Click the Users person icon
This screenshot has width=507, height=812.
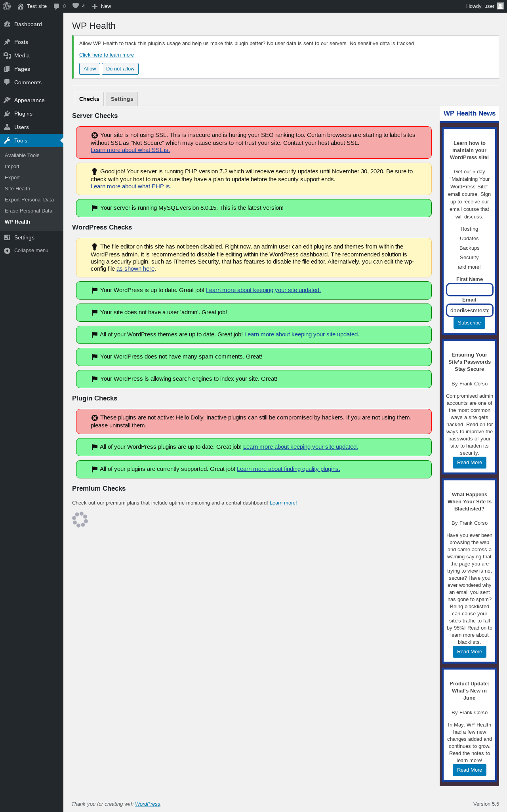click(7, 127)
